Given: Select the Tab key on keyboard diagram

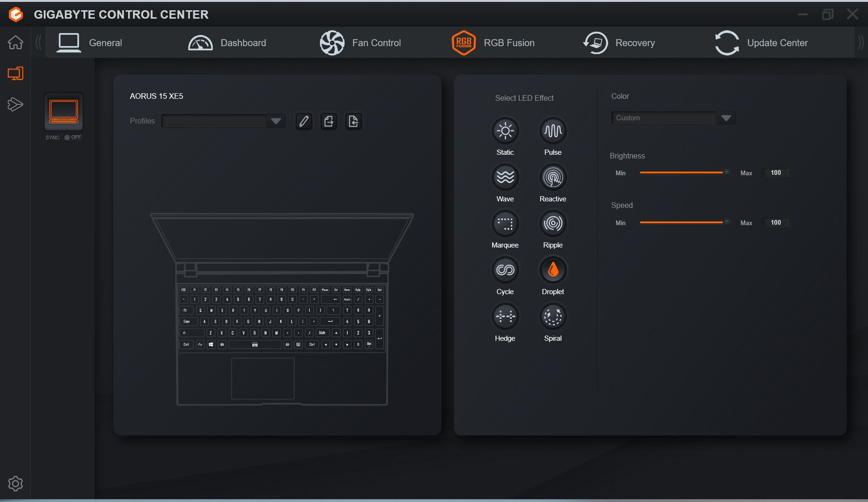Looking at the screenshot, I should [185, 310].
